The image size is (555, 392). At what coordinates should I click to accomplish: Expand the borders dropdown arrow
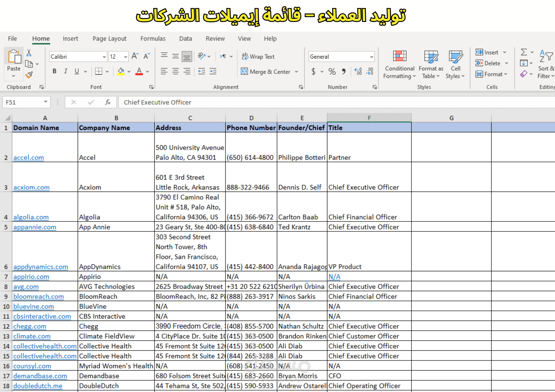tap(107, 72)
